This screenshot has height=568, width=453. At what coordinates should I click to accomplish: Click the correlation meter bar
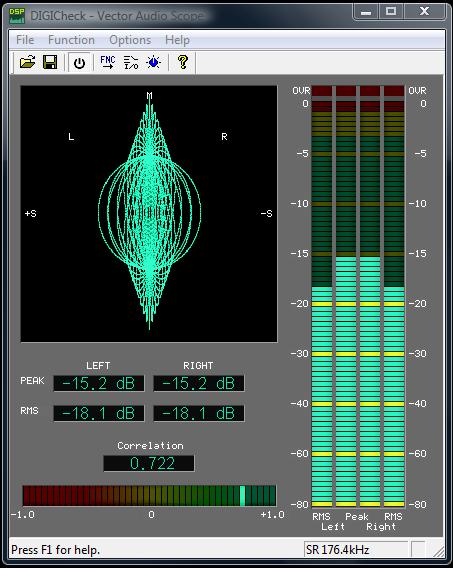point(149,496)
